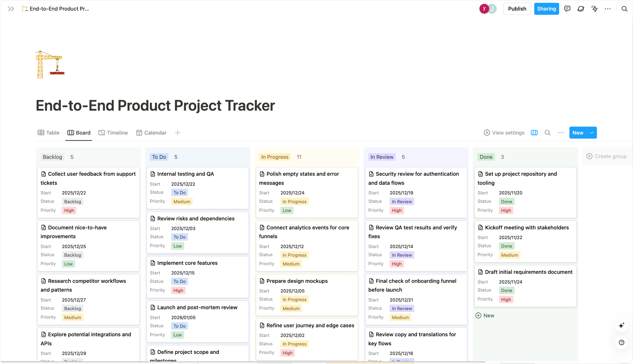This screenshot has height=364, width=633.
Task: Click the Publish button
Action: pyautogui.click(x=517, y=9)
